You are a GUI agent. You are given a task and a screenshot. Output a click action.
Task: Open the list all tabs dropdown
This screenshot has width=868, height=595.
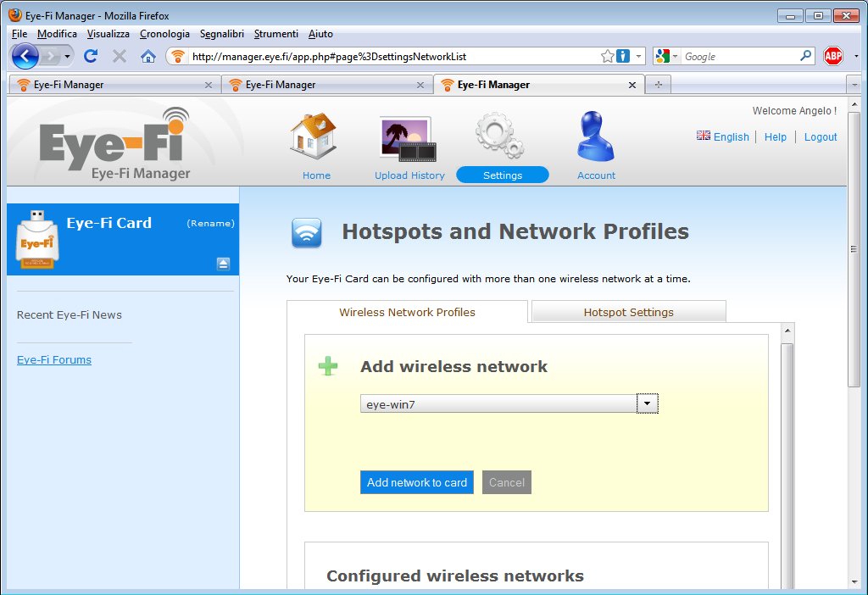[x=854, y=85]
